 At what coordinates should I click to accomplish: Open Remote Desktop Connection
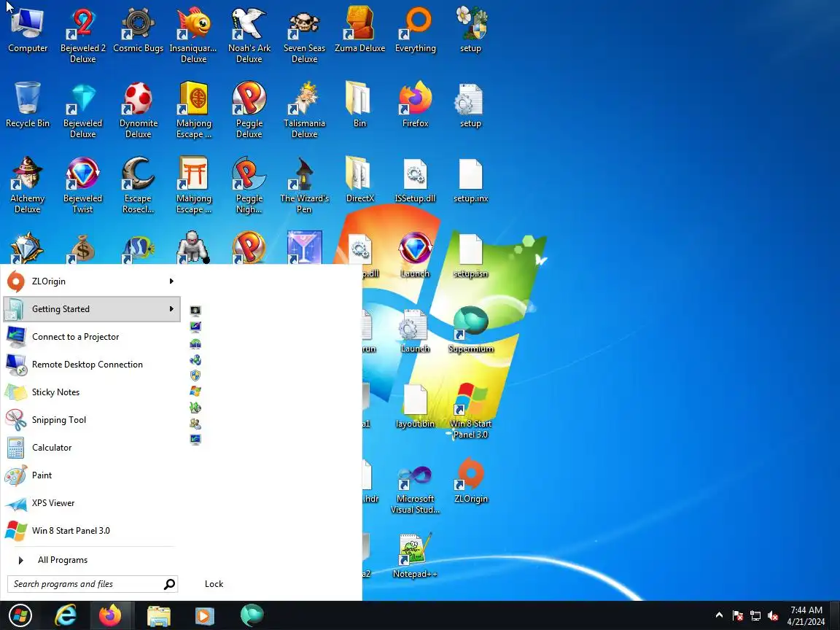coord(92,365)
